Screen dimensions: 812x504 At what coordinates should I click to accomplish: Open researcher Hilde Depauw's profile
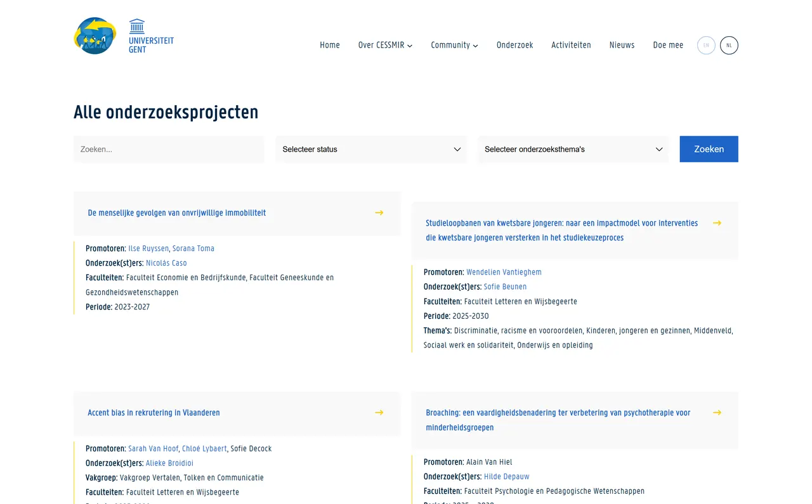(506, 477)
